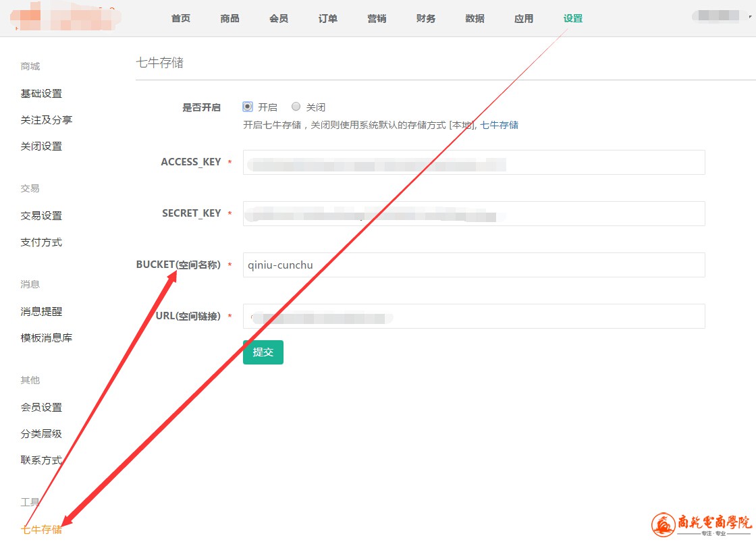This screenshot has height=542, width=756.
Task: Click the 提交 submit button
Action: 263,352
